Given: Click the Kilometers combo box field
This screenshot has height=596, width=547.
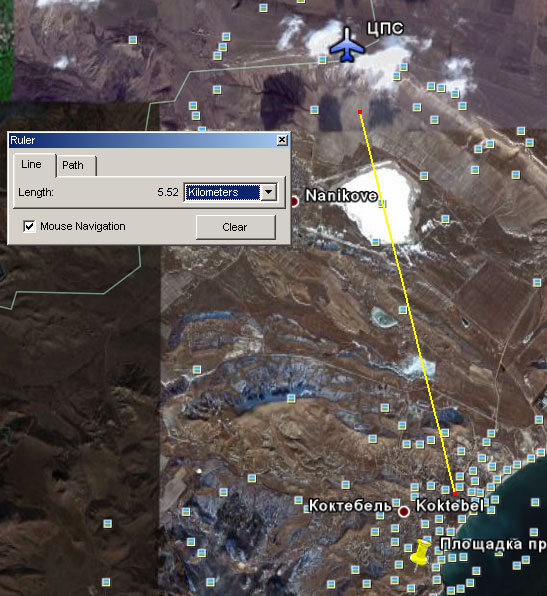Looking at the screenshot, I should [231, 192].
